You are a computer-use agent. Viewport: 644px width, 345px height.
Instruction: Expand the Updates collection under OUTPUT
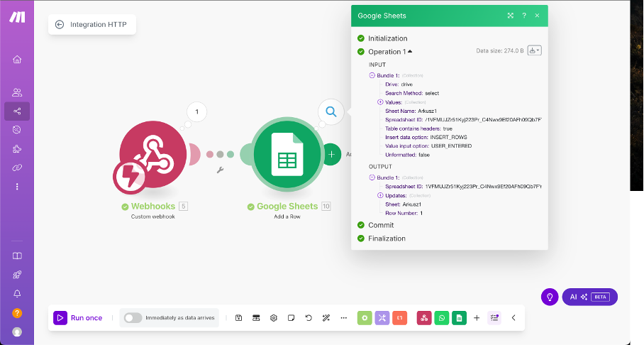click(x=380, y=195)
